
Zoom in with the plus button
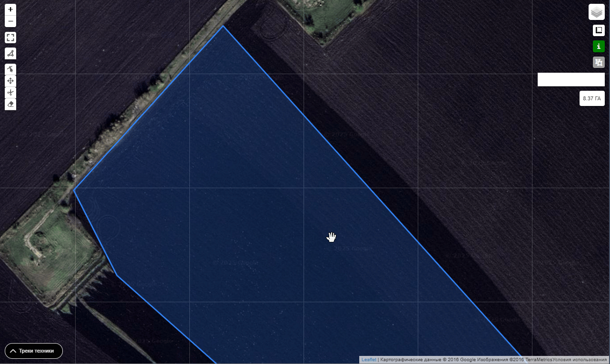click(10, 10)
